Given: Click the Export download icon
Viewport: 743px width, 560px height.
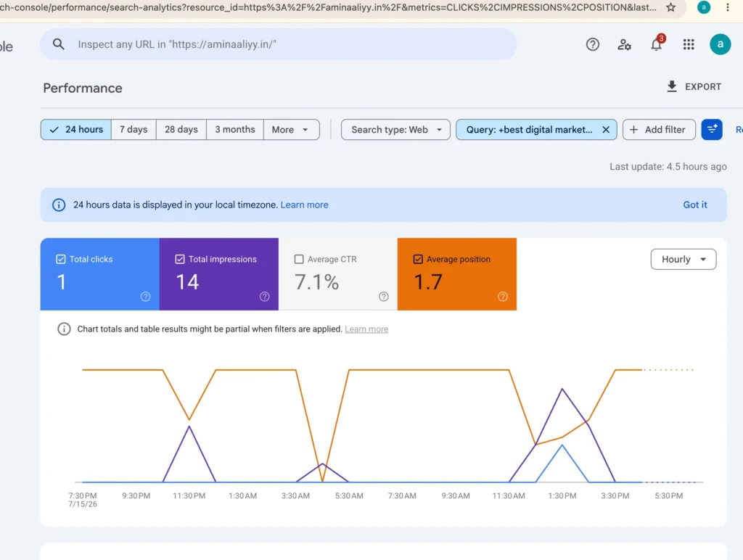Looking at the screenshot, I should tap(671, 87).
